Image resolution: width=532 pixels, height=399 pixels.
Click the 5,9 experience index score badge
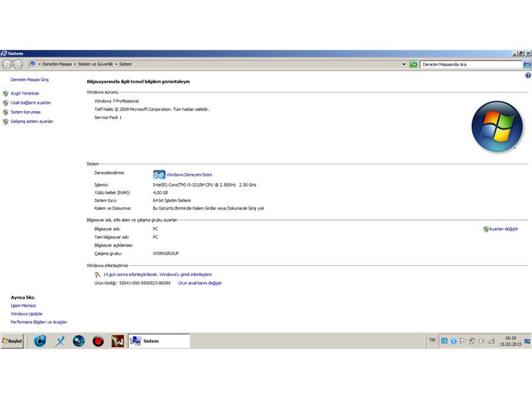(x=159, y=175)
